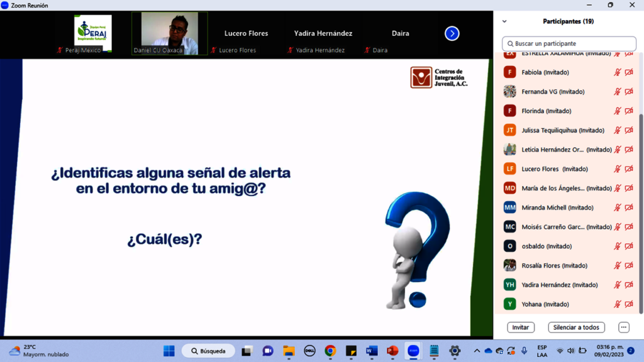This screenshot has width=644, height=362.
Task: Click Julissa Tequiliquihua's JT avatar
Action: tap(509, 130)
